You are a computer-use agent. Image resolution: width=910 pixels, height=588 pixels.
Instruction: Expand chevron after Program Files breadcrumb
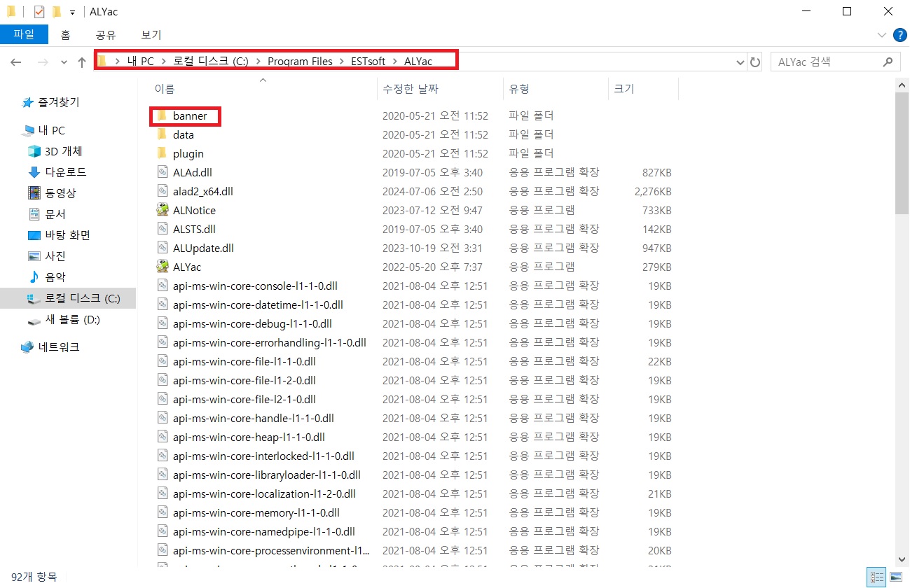(x=342, y=61)
